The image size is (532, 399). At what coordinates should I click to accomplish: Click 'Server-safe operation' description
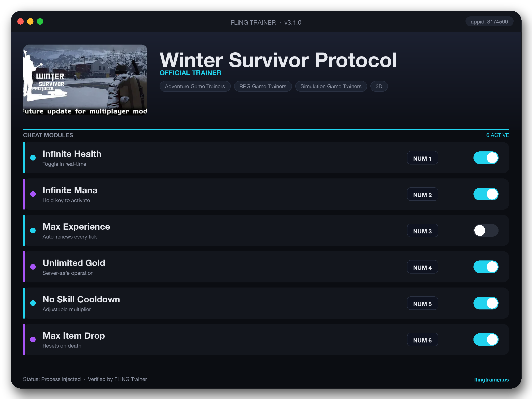[68, 273]
